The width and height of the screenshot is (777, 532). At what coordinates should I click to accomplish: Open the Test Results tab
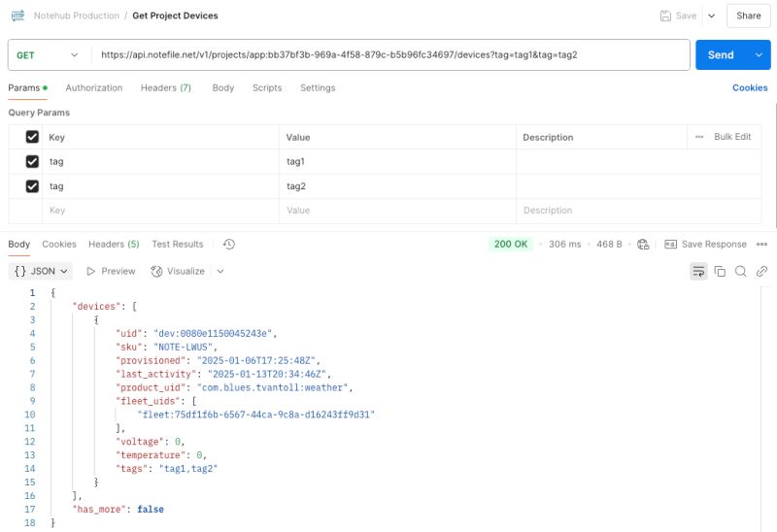point(178,245)
